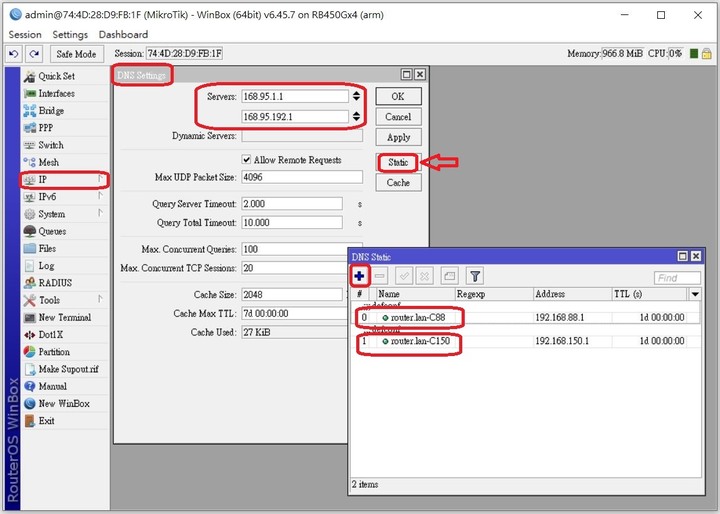The width and height of the screenshot is (720, 514).
Task: Click Max UDP Packet Size field
Action: pyautogui.click(x=302, y=177)
